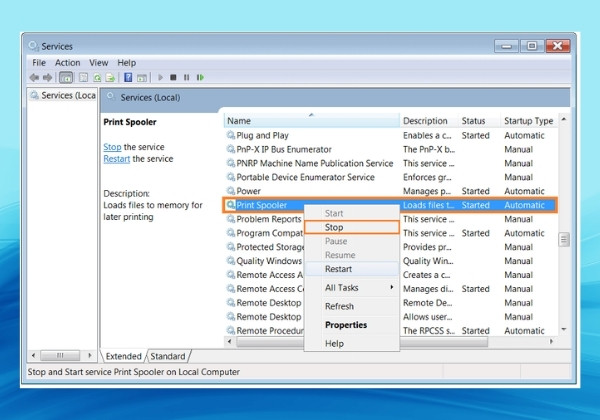Click the Stop the service link
Image resolution: width=600 pixels, height=420 pixels.
112,147
